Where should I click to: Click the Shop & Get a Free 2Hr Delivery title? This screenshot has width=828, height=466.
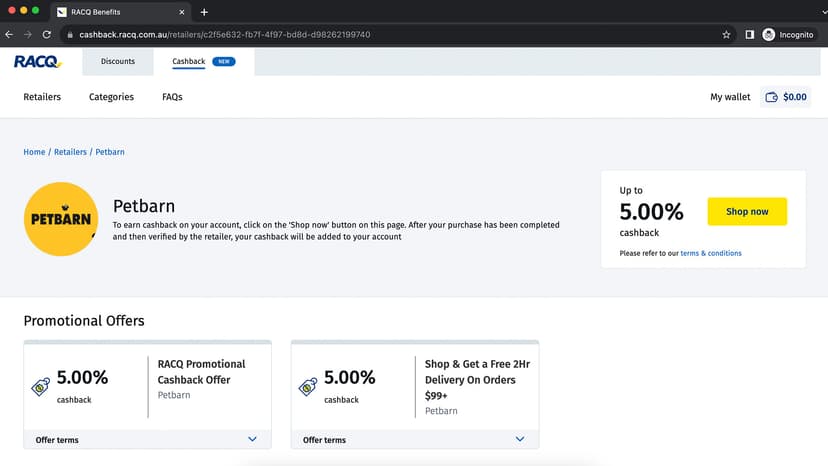tap(477, 380)
